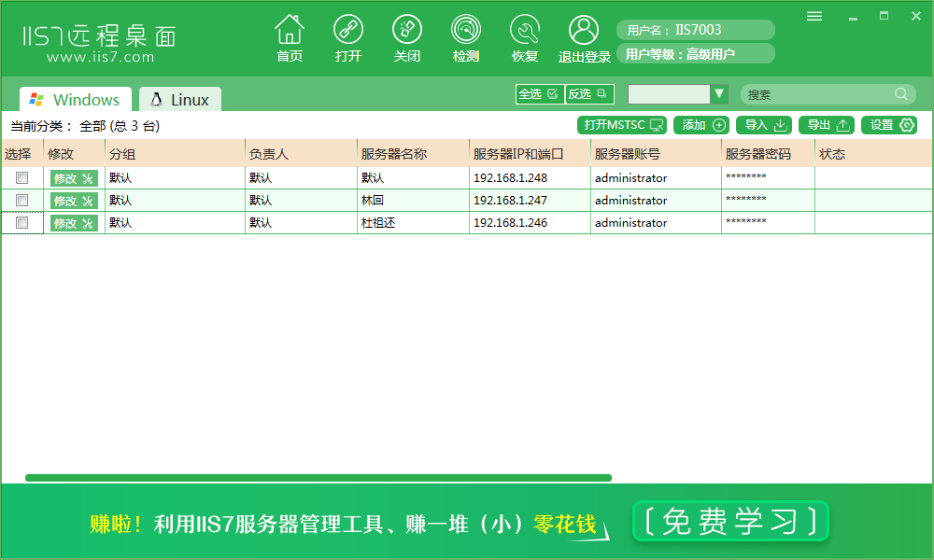Check the box for 杜祖还 row

[x=22, y=222]
